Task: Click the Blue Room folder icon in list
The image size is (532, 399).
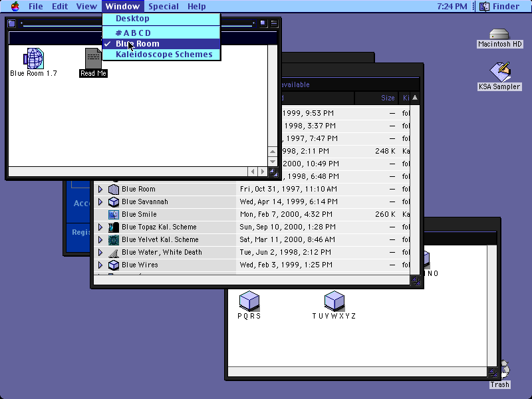Action: tap(114, 190)
